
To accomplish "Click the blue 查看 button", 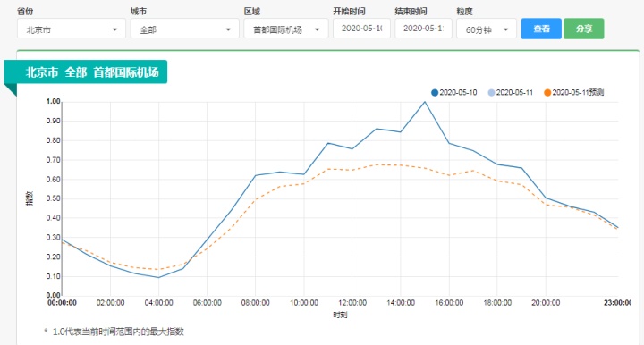I will click(x=541, y=29).
